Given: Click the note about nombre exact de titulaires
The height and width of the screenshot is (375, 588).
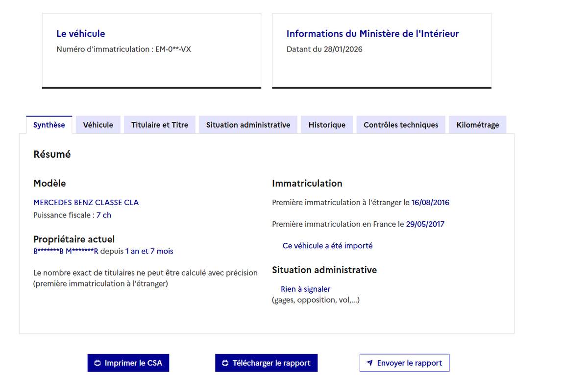Looking at the screenshot, I should tap(146, 278).
